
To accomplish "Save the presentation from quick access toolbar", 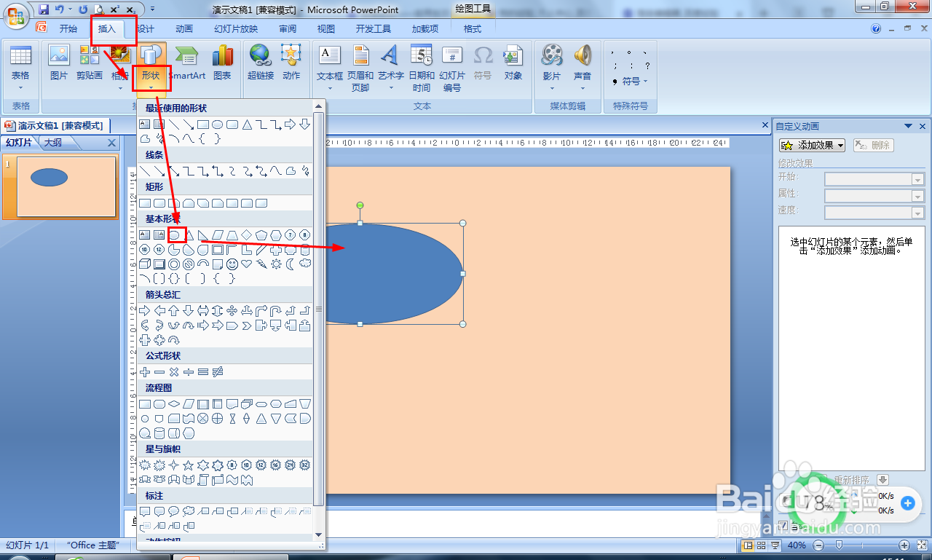I will click(x=44, y=9).
